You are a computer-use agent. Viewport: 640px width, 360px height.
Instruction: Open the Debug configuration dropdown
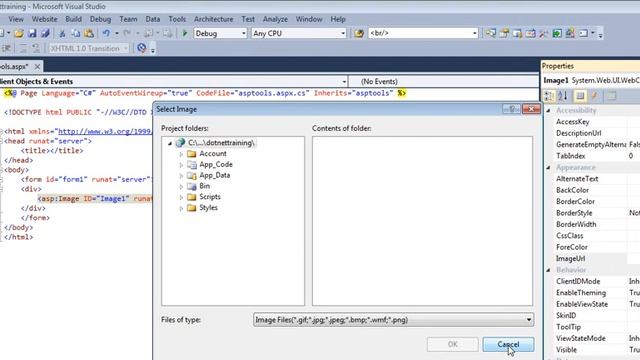pyautogui.click(x=244, y=33)
